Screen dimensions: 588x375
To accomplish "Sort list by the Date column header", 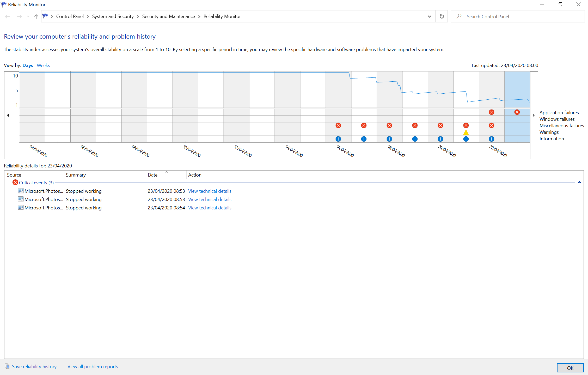I will tap(152, 175).
